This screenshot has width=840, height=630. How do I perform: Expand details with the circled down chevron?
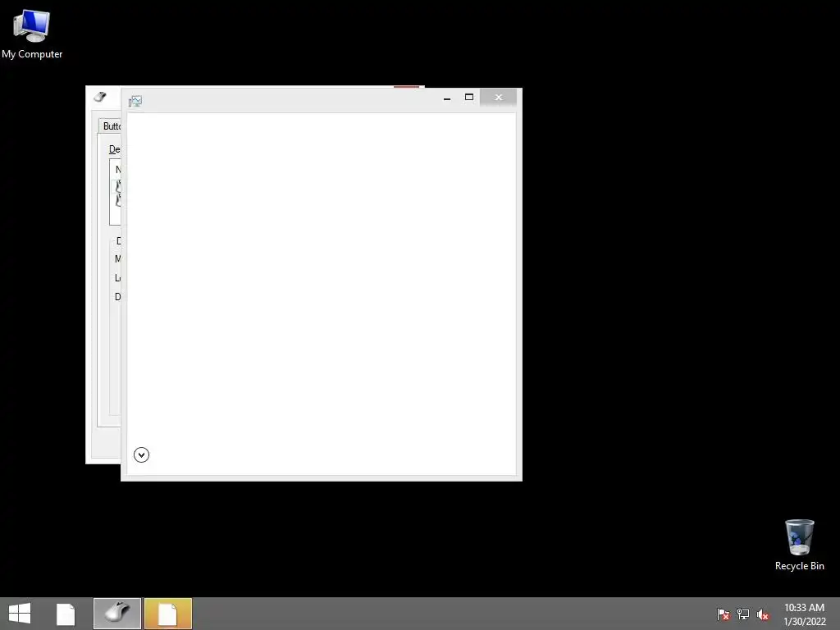pyautogui.click(x=141, y=454)
